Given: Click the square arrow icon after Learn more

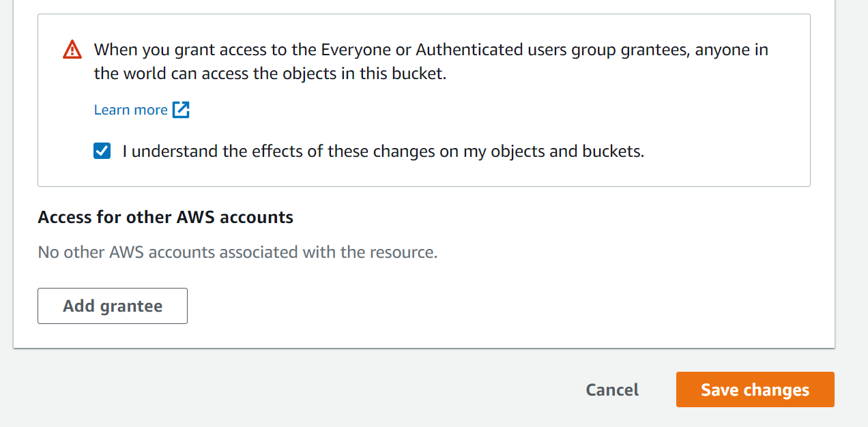Looking at the screenshot, I should (x=181, y=110).
